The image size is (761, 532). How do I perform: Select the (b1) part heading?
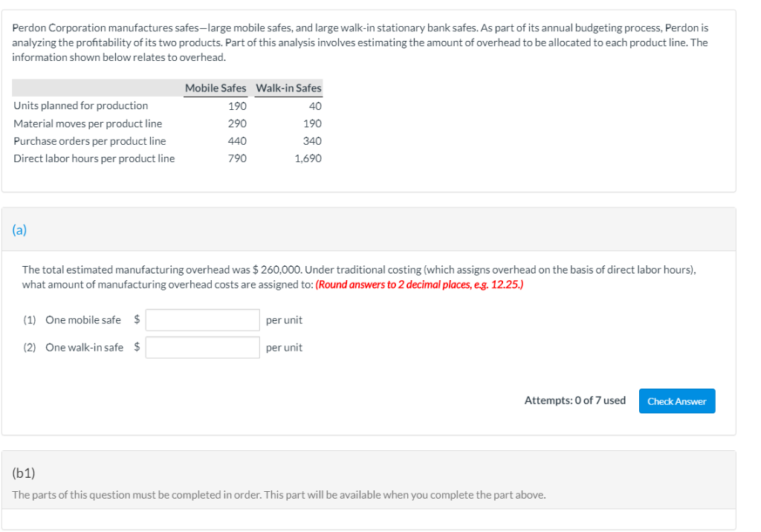tap(23, 473)
